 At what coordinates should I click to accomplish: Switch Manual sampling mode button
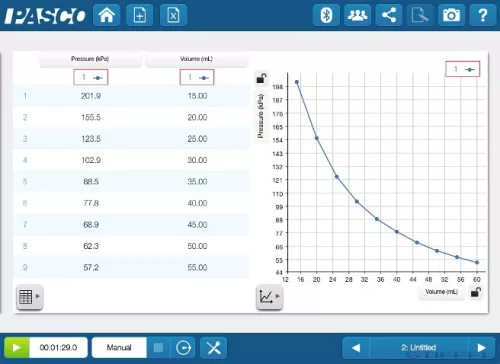119,348
